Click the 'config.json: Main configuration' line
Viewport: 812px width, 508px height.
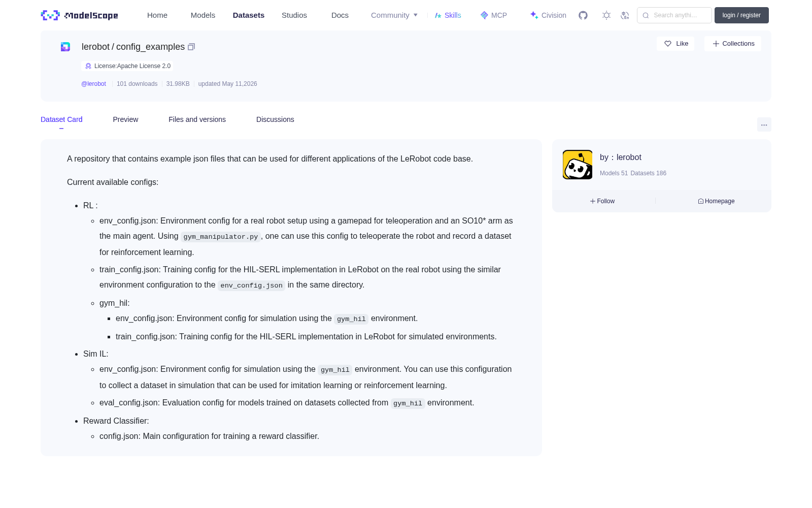(209, 436)
